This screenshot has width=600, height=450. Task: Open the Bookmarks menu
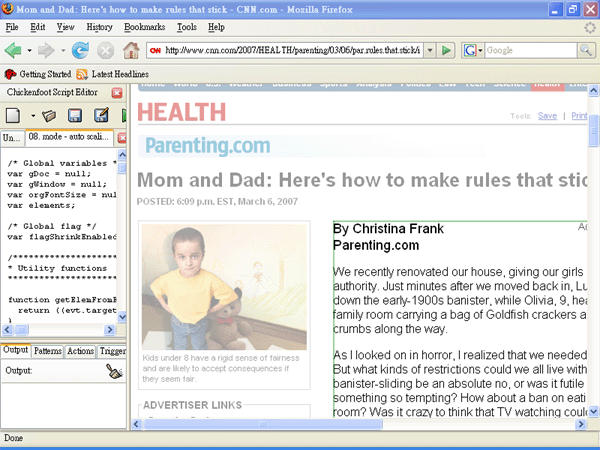click(x=145, y=27)
